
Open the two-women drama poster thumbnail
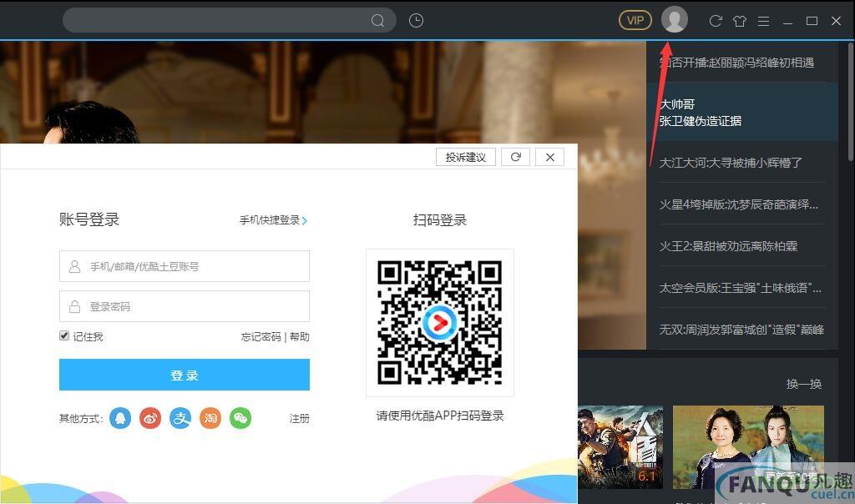[748, 446]
